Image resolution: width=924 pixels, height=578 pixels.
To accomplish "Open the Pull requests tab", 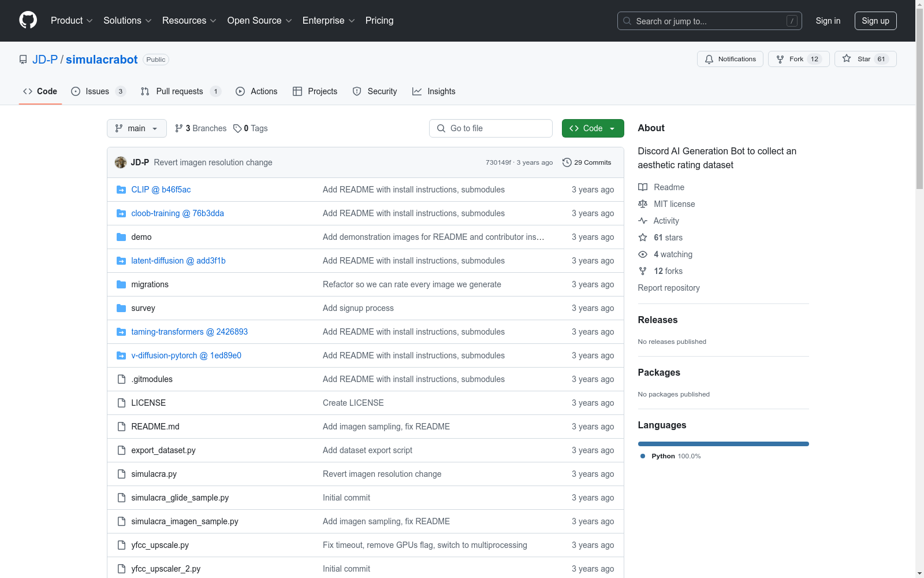I will click(x=181, y=91).
